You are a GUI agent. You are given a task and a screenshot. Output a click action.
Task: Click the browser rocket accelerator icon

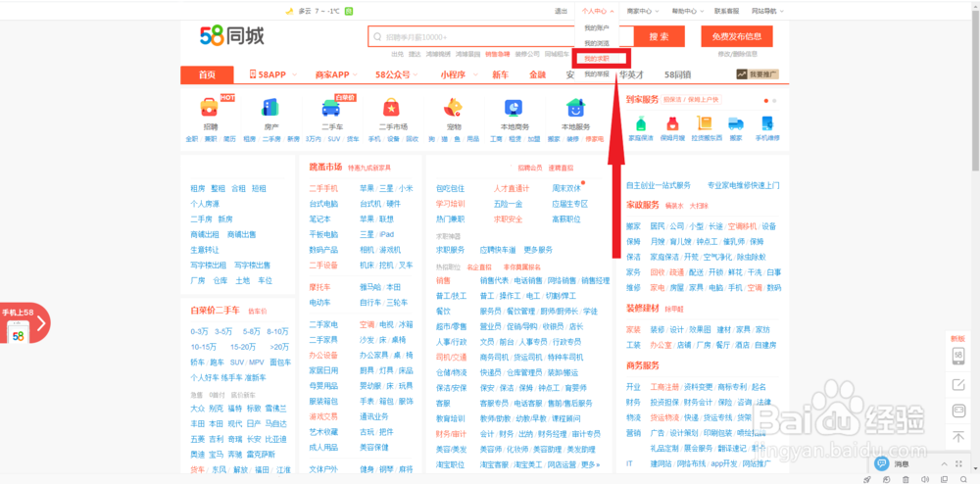click(x=867, y=480)
